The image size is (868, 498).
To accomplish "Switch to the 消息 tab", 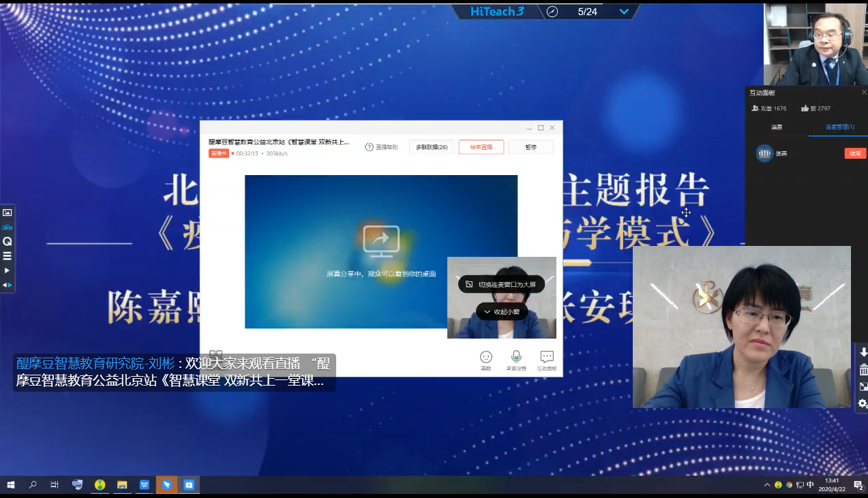I will [777, 127].
